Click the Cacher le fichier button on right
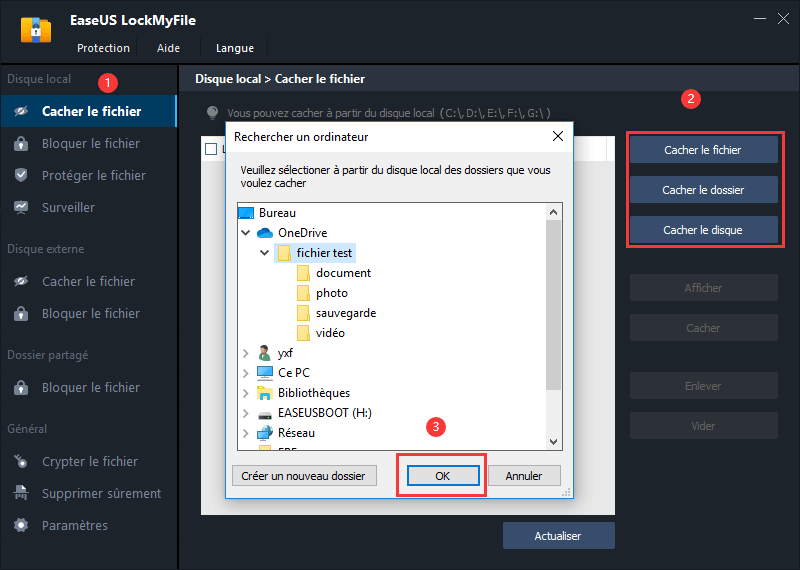The image size is (800, 570). 703,150
